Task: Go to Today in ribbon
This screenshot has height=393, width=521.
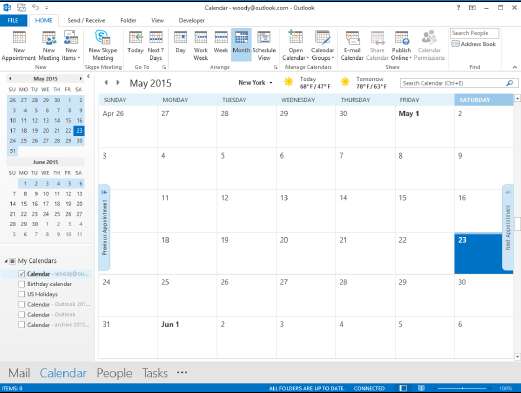Action: pos(135,42)
